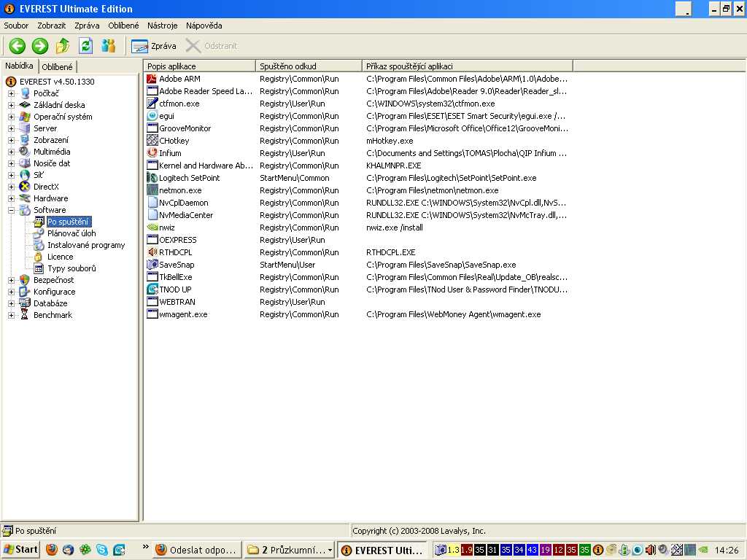This screenshot has width=747, height=560.
Task: Select the Databáze icon in tree
Action: 24,303
